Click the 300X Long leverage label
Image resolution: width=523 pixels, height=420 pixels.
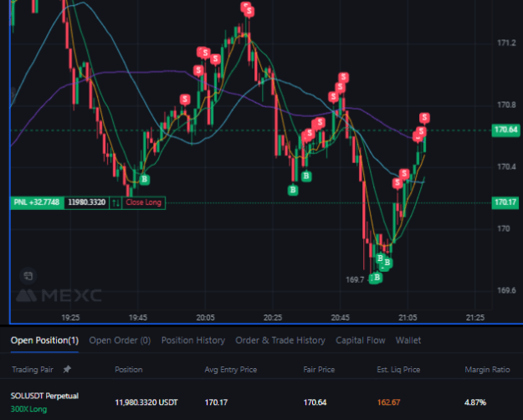click(28, 409)
